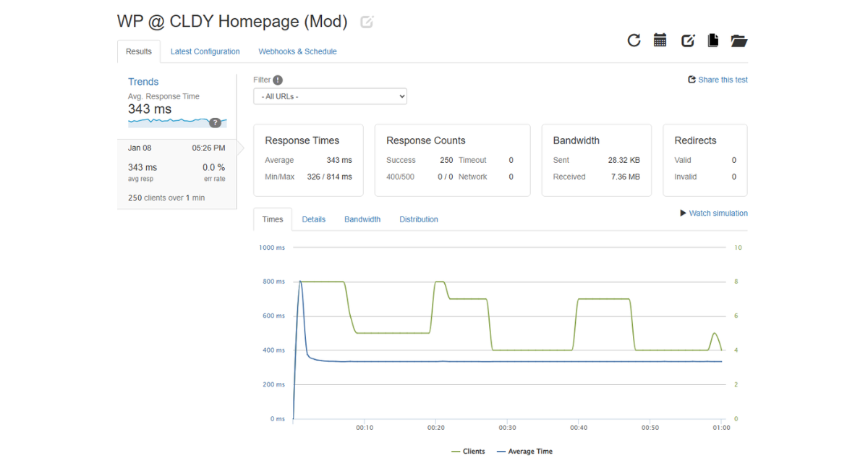Click the Share this test link
The image size is (868, 456).
point(718,80)
